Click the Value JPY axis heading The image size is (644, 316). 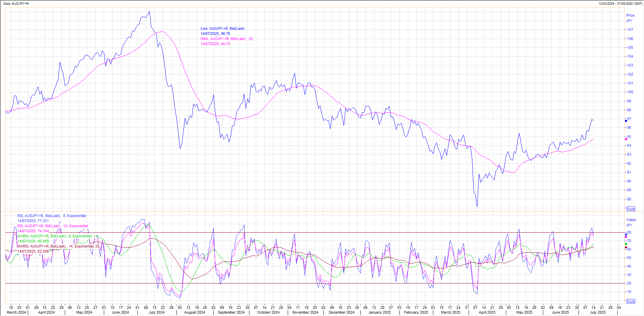631,222
